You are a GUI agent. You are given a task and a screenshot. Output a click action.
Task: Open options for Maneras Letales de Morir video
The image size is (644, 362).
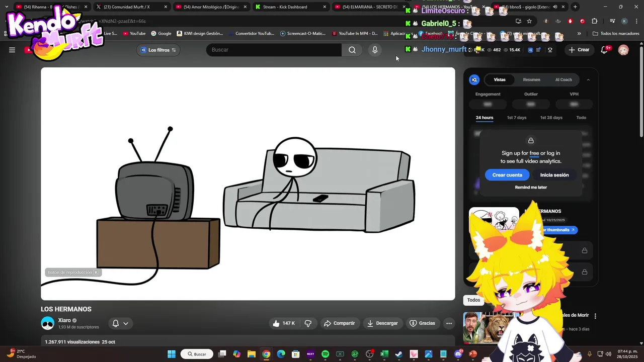[x=595, y=316]
